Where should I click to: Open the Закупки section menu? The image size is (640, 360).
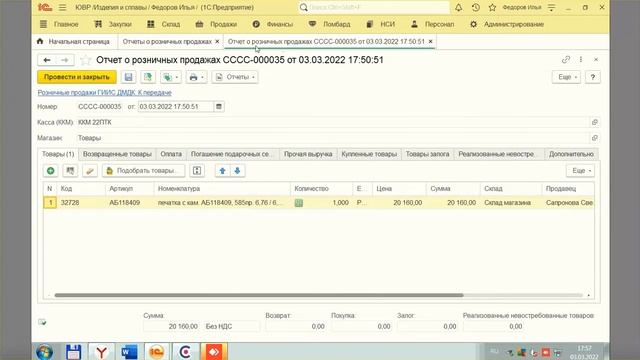tap(113, 24)
